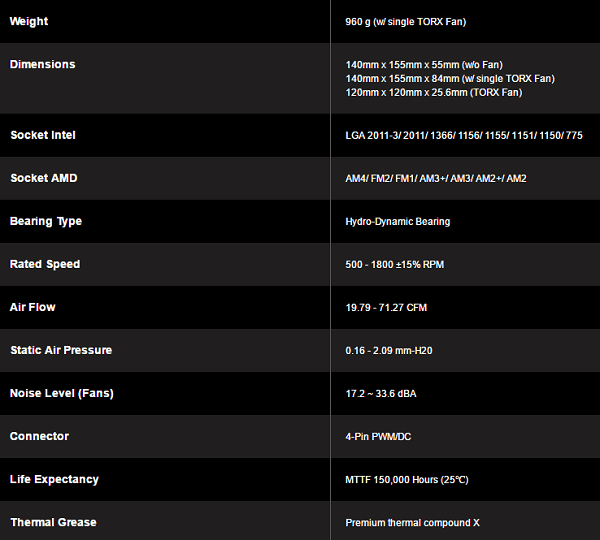Image resolution: width=600 pixels, height=540 pixels.
Task: Select the MTTF 150,000 Hours value
Action: coord(406,479)
